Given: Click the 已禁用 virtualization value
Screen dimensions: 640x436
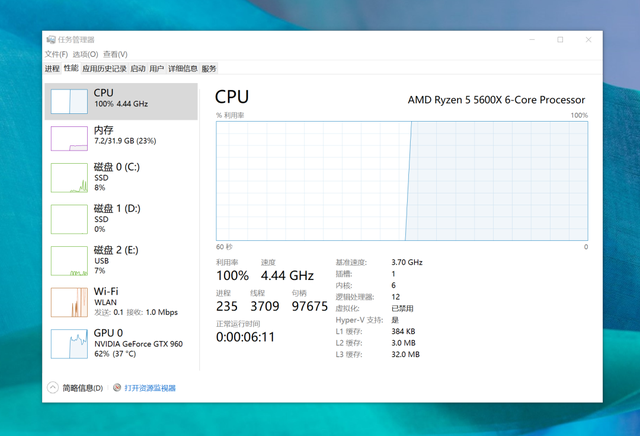Looking at the screenshot, I should (x=402, y=308).
